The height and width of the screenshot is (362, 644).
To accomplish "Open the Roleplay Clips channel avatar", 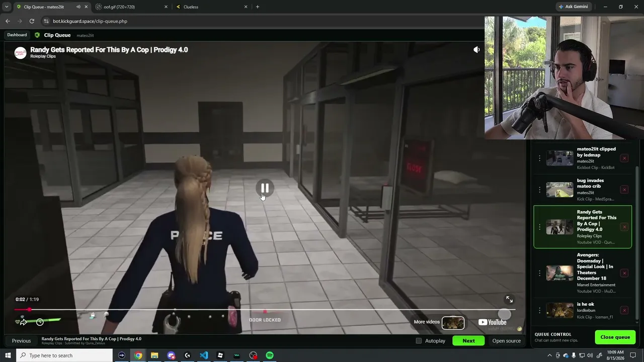I will point(21,53).
